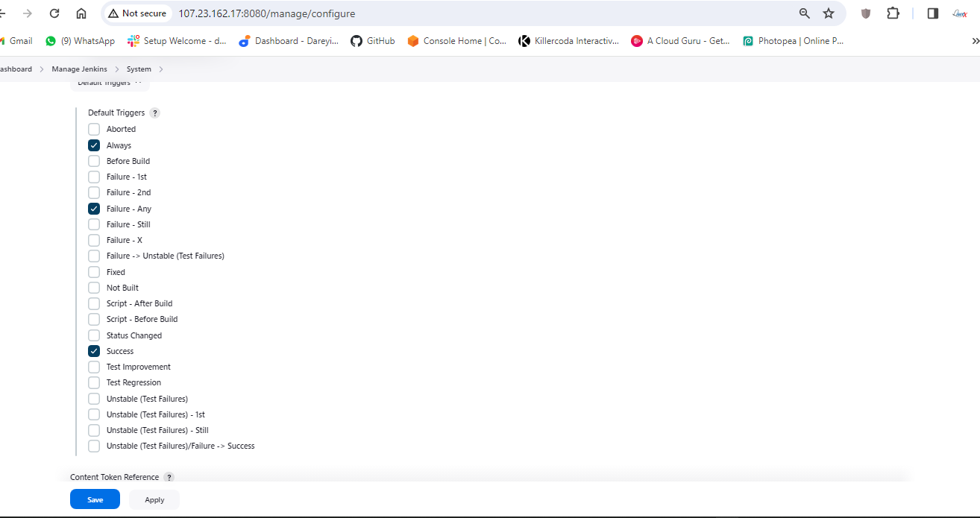Open the browser extensions puzzle icon
980x518 pixels.
[893, 13]
